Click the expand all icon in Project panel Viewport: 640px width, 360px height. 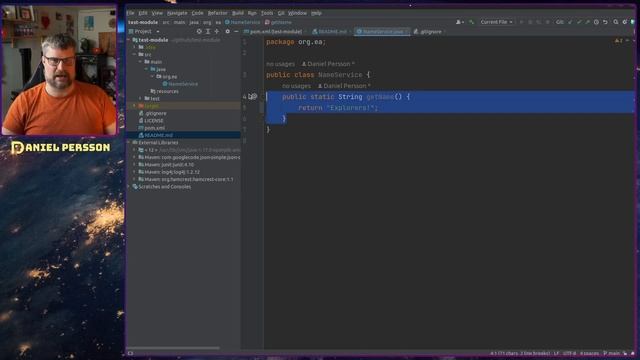(x=208, y=31)
